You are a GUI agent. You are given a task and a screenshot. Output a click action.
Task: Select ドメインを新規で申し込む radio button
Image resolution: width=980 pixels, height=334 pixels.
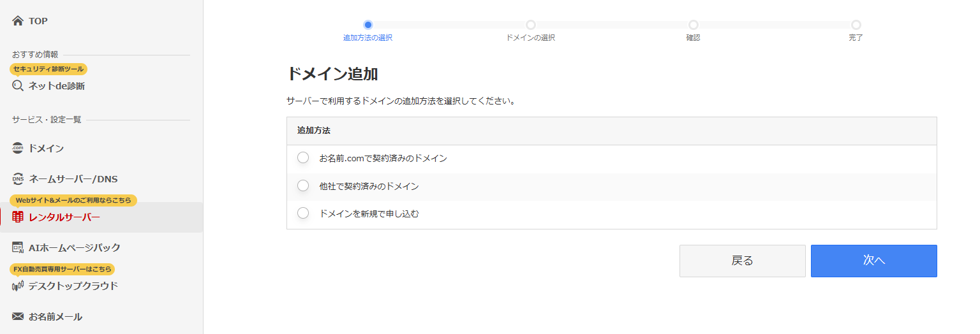pos(303,213)
